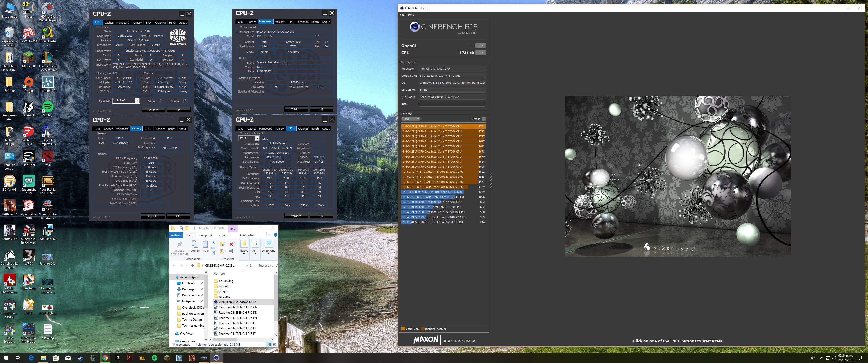Viewport: 868px width, 363px height.
Task: Open Socket #1 selection dropdown in CPU-Z
Action: point(137,100)
